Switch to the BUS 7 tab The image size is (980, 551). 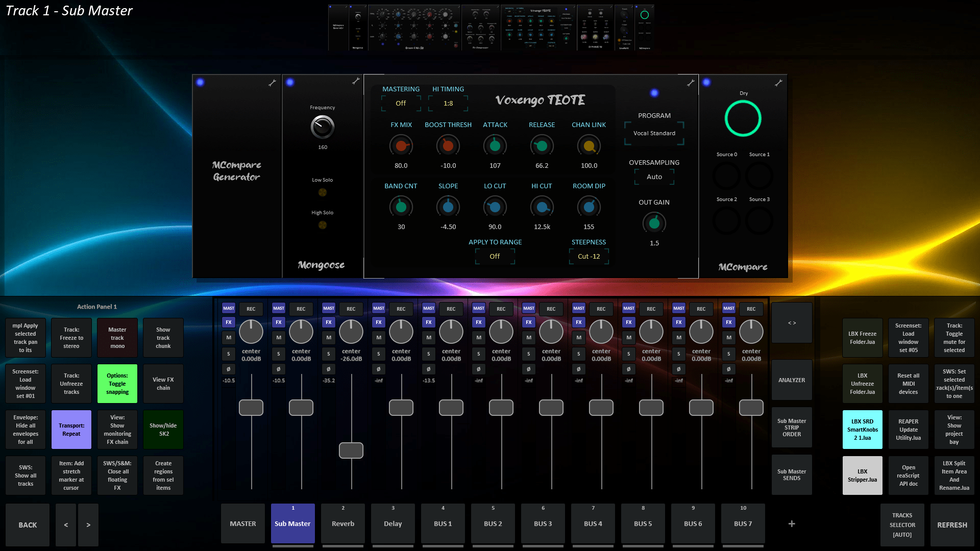pos(743,524)
